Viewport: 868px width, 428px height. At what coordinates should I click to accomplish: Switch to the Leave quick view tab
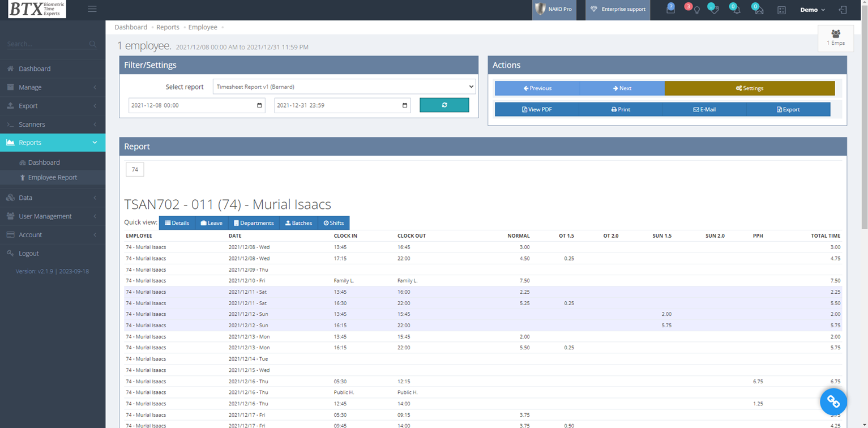pyautogui.click(x=211, y=223)
